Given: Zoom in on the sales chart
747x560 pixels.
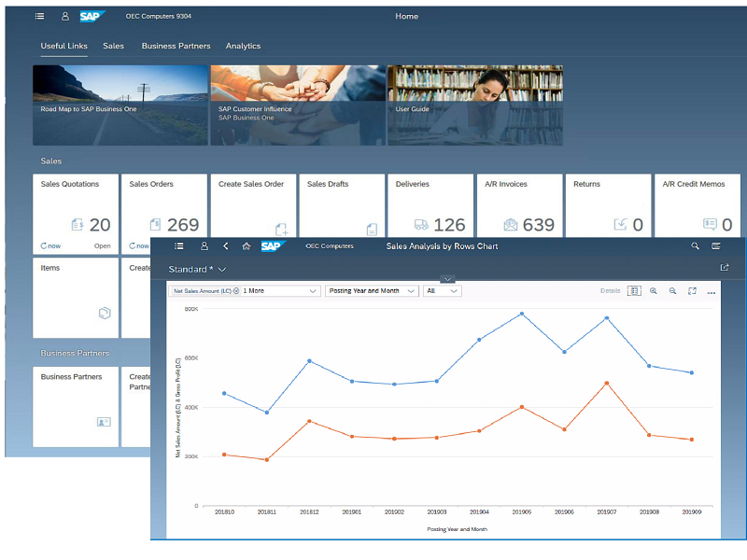Looking at the screenshot, I should 654,291.
